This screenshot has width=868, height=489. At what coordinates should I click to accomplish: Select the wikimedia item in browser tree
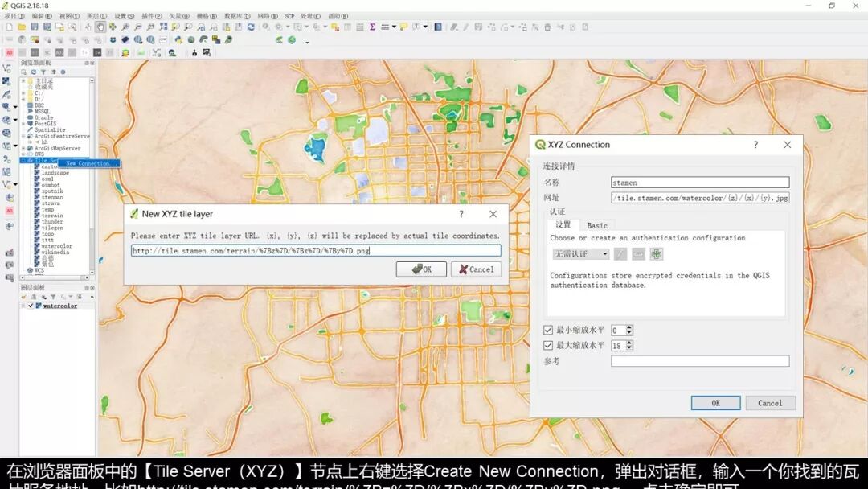point(55,252)
